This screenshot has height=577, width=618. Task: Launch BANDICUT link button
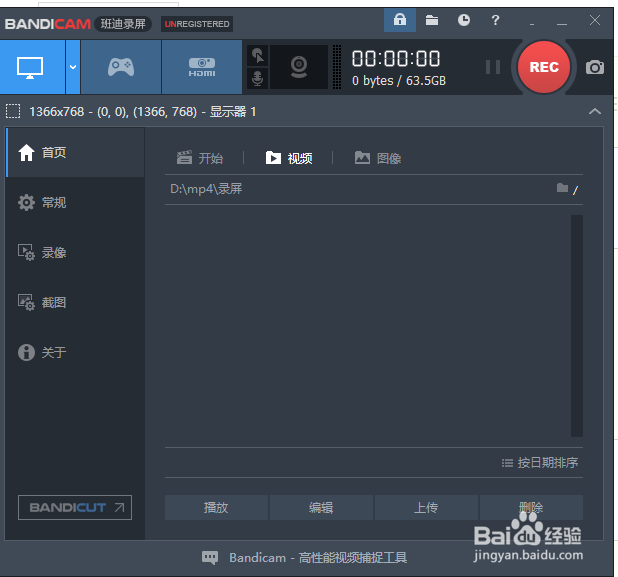[75, 507]
